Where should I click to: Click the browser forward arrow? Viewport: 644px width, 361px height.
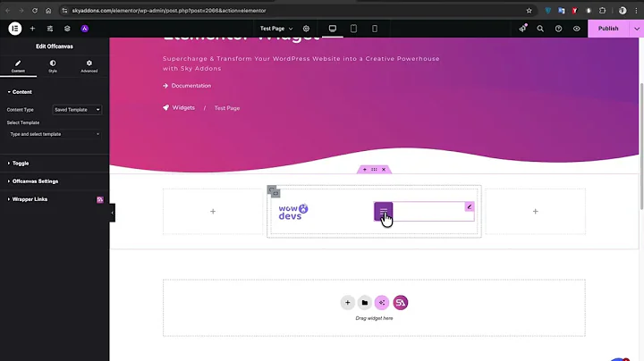(x=21, y=10)
